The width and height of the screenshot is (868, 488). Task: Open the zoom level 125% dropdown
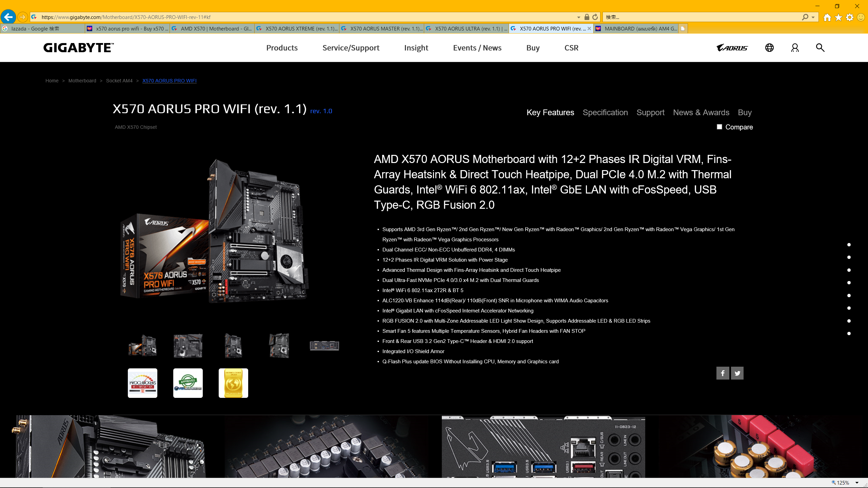(x=857, y=483)
